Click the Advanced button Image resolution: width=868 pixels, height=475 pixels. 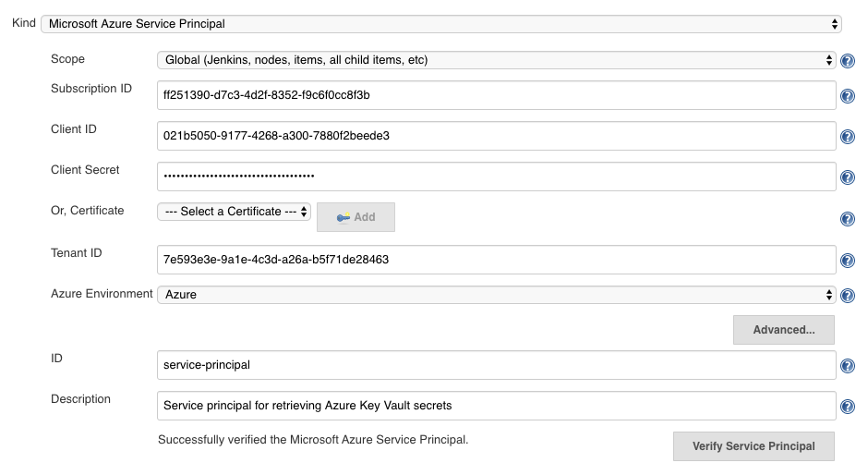783,330
